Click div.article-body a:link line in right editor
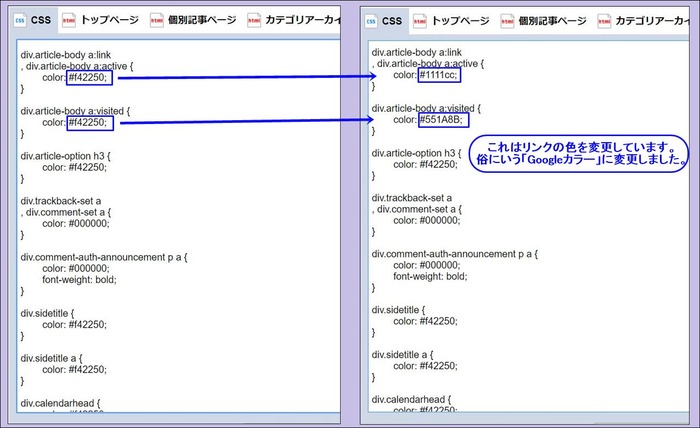 (x=417, y=52)
